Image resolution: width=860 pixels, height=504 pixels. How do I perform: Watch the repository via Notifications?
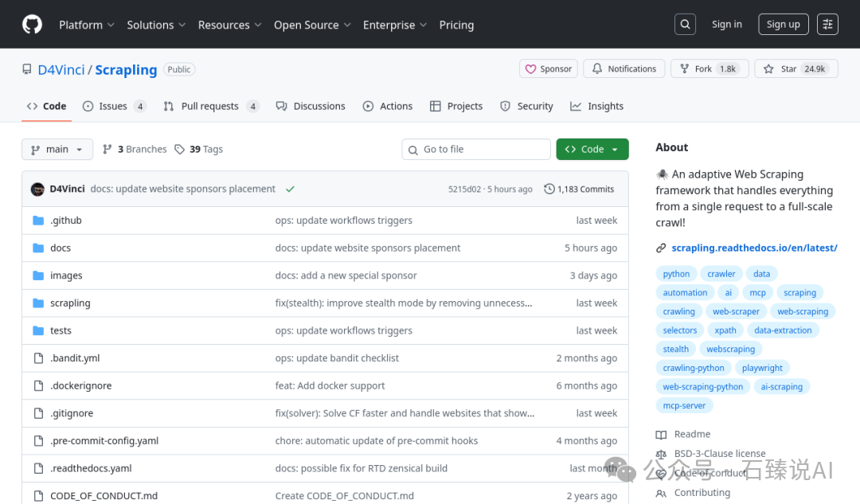pos(623,68)
